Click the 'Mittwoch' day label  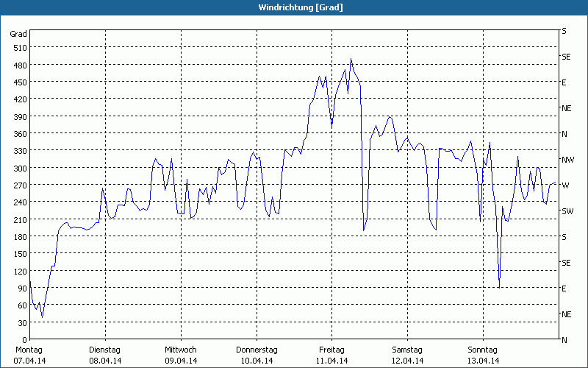pos(180,350)
